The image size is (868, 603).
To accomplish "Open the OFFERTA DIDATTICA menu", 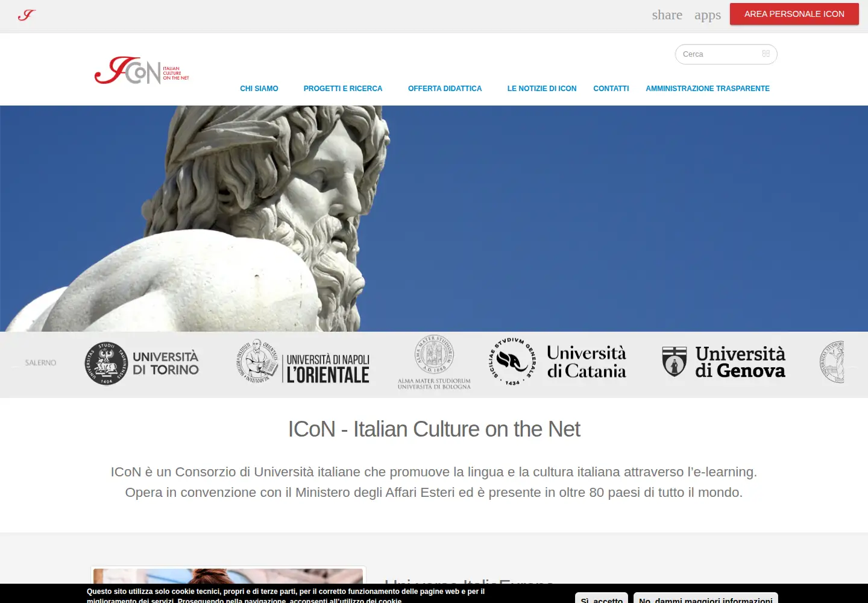I will point(445,89).
